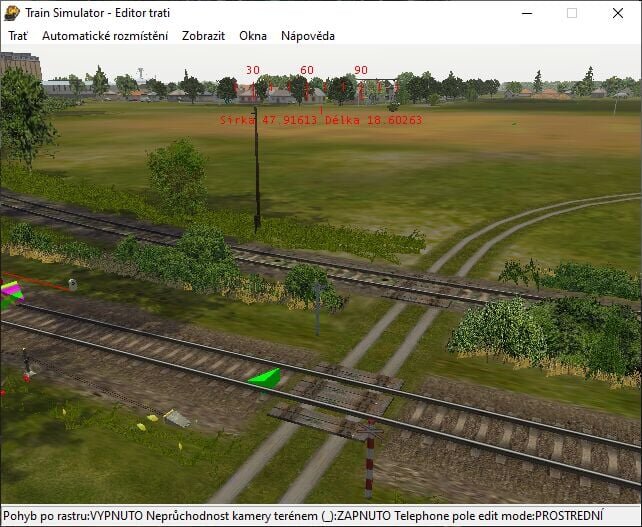
Task: Open the Trať menu
Action: tap(18, 35)
